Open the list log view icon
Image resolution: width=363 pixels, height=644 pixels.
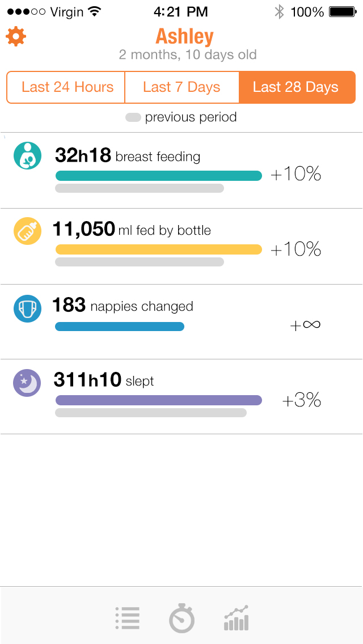tap(128, 618)
